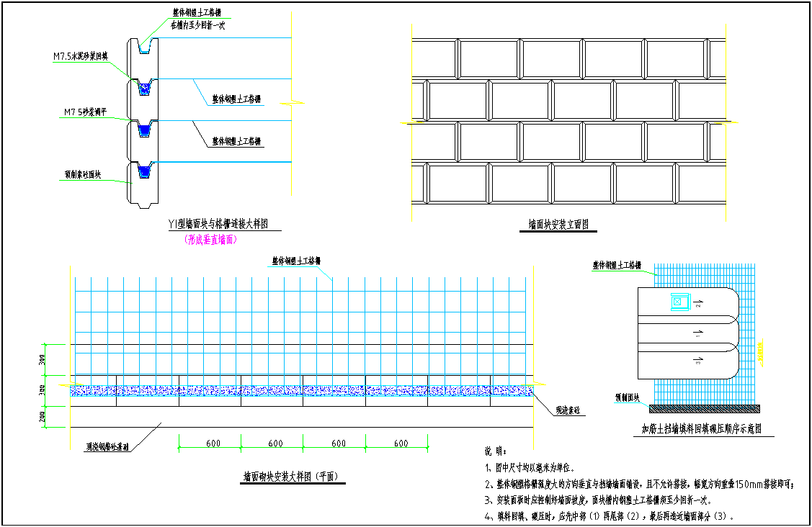Click the '墙面砌块安装大样图（平面）' plan title
Screen dimensions: 812x527
(x=295, y=477)
